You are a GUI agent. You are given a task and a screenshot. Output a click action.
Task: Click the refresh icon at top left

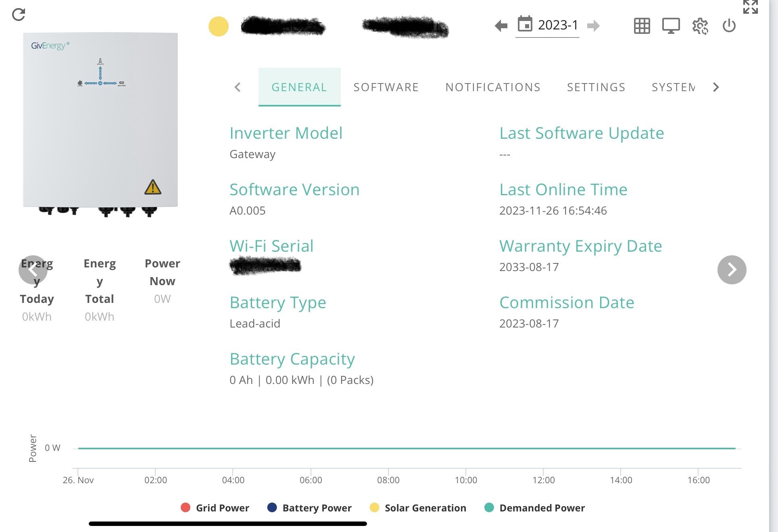[x=19, y=15]
